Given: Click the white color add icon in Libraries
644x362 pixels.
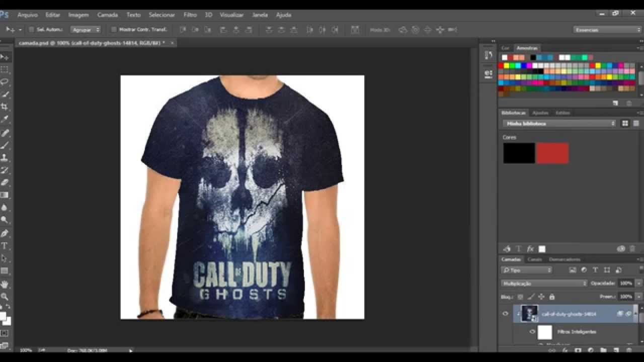Looking at the screenshot, I should point(542,249).
